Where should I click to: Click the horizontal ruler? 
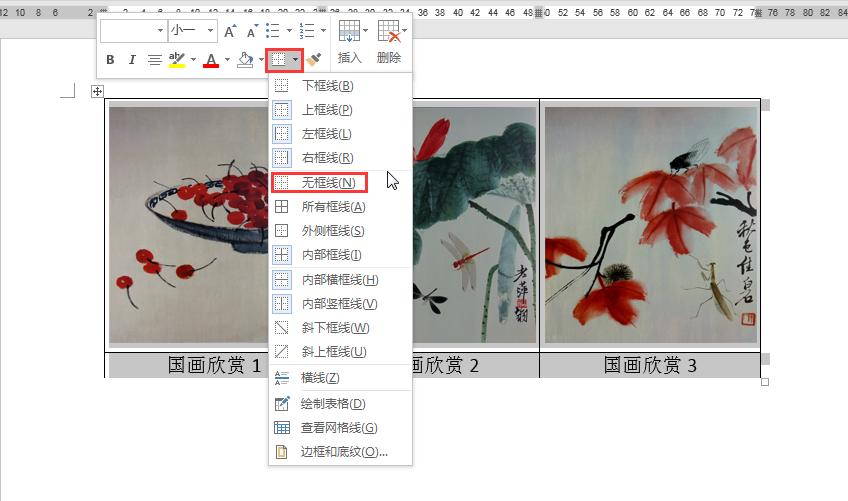(424, 12)
